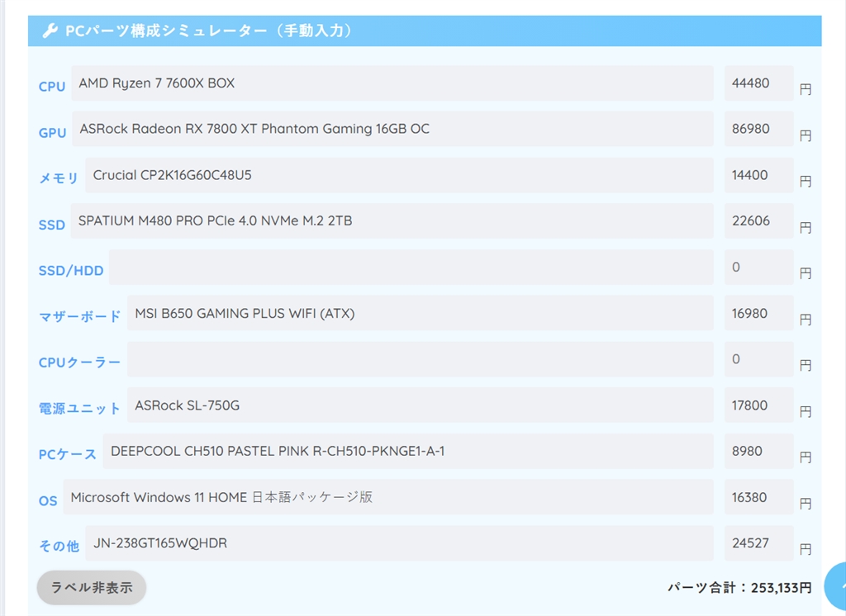Click the メモリ name field Crucial CP2K16G60C48U5

tap(399, 175)
